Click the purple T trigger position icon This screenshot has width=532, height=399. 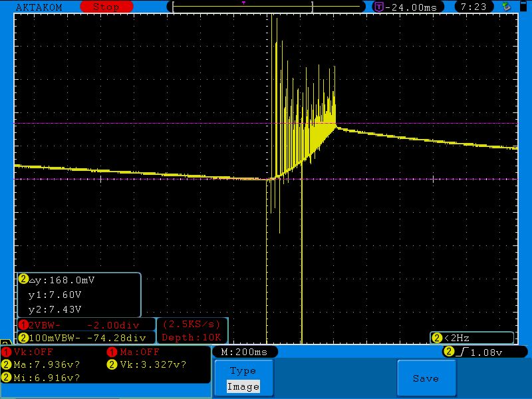click(378, 7)
